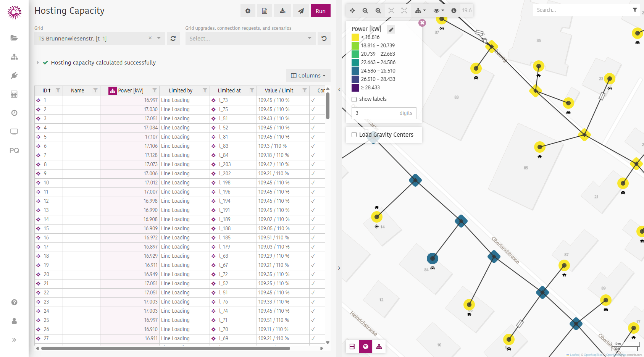Enable the show labels checkbox

pyautogui.click(x=354, y=99)
